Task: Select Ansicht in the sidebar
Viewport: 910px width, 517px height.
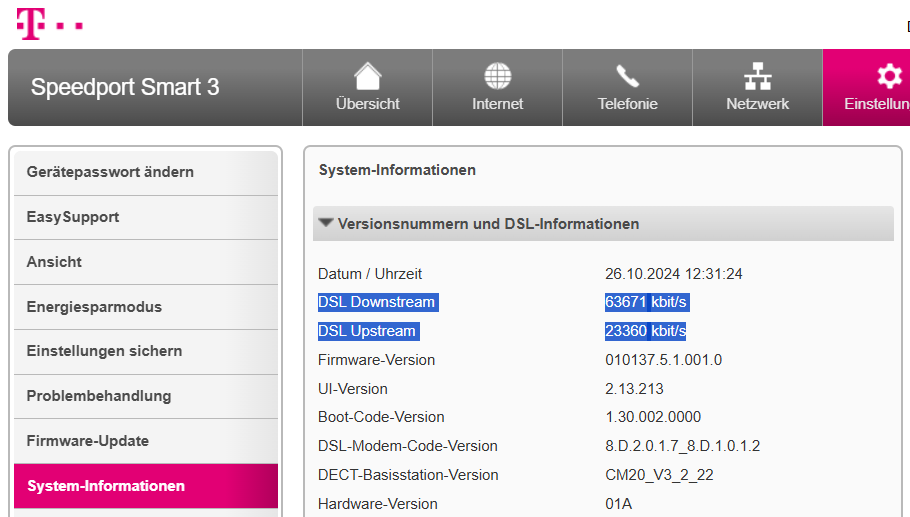Action: tap(54, 262)
